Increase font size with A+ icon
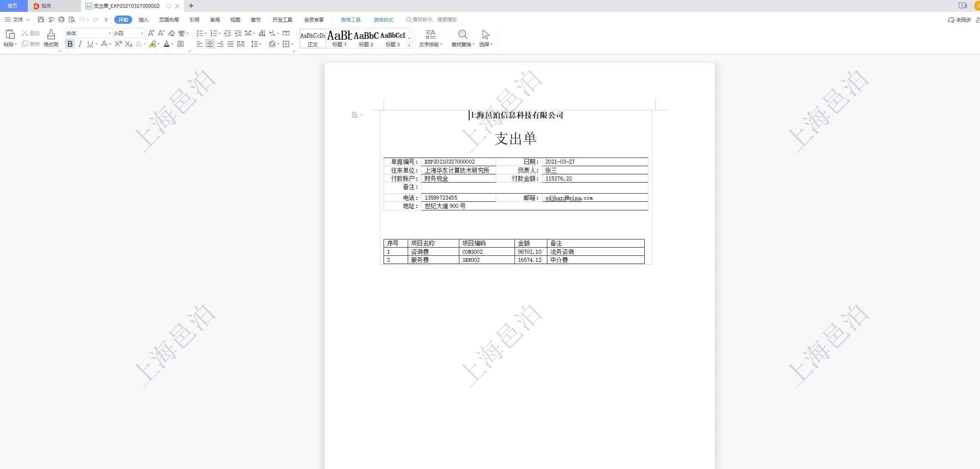Viewport: 980px width, 469px height. (x=151, y=33)
